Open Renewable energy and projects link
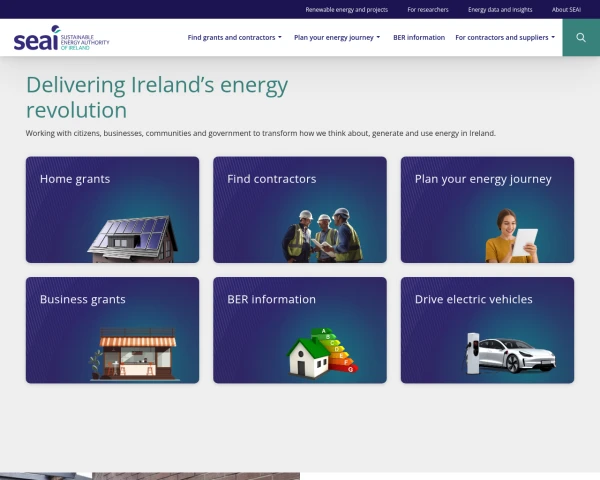Viewport: 600px width, 480px height. tap(347, 10)
